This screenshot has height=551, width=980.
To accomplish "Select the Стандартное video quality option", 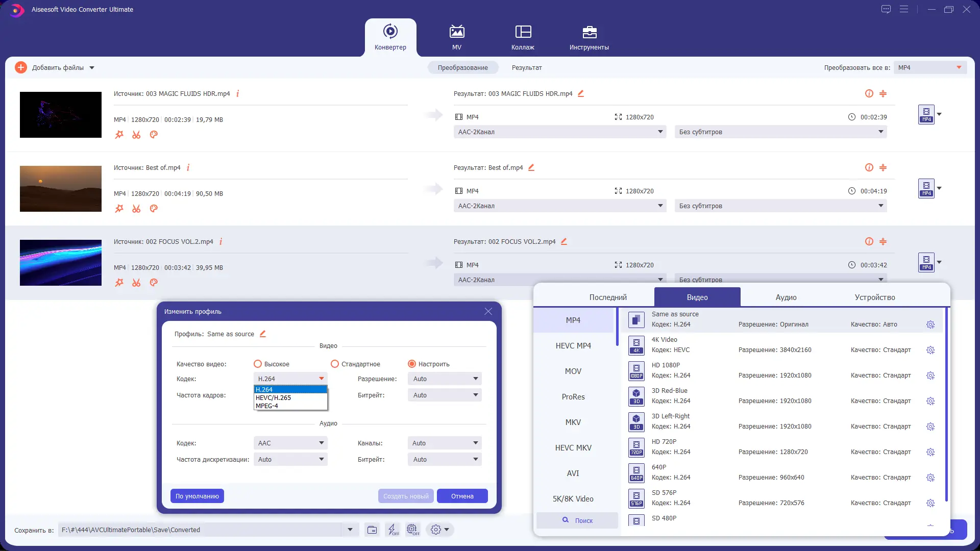I will click(335, 364).
